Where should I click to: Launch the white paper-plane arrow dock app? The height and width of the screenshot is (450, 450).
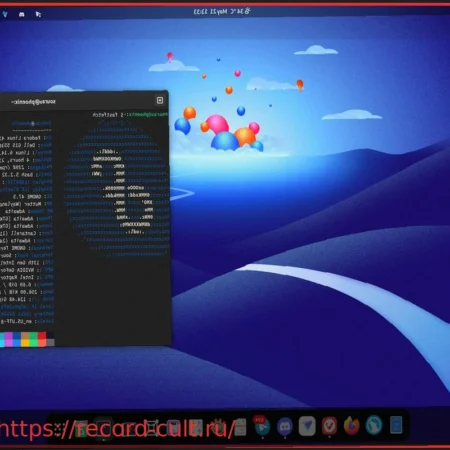(x=307, y=426)
